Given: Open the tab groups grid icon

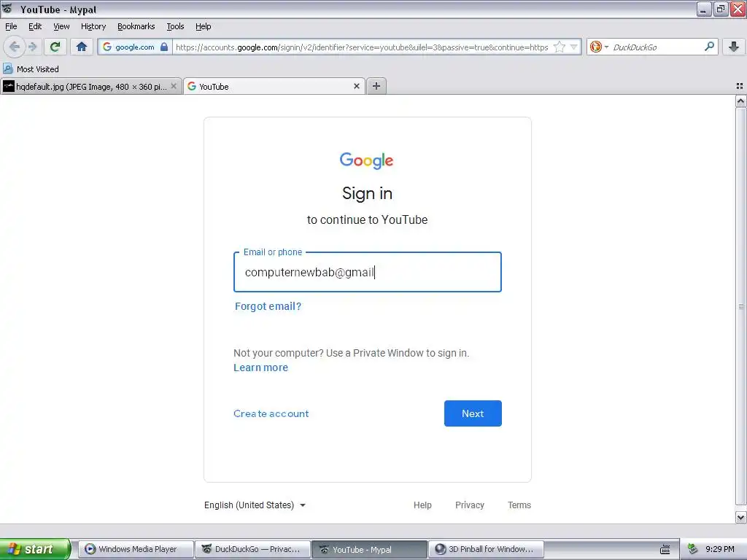Looking at the screenshot, I should (x=740, y=86).
